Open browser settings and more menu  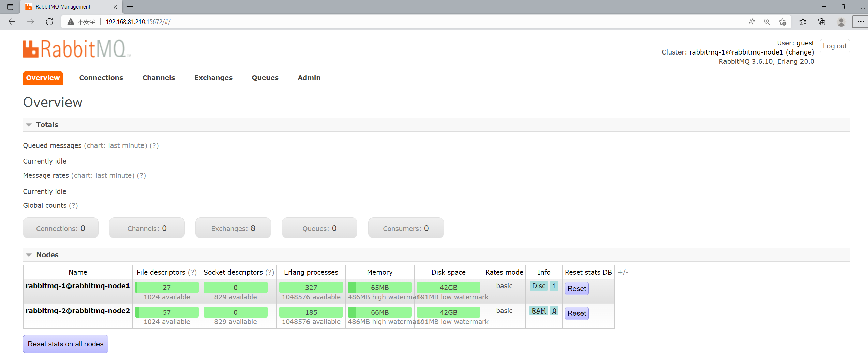(x=860, y=22)
